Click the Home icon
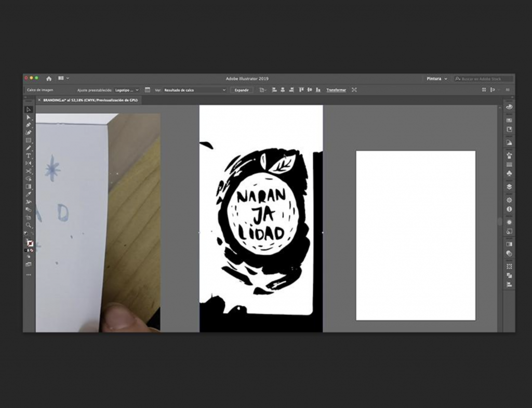Screen dimensions: 532x408 pyautogui.click(x=49, y=78)
